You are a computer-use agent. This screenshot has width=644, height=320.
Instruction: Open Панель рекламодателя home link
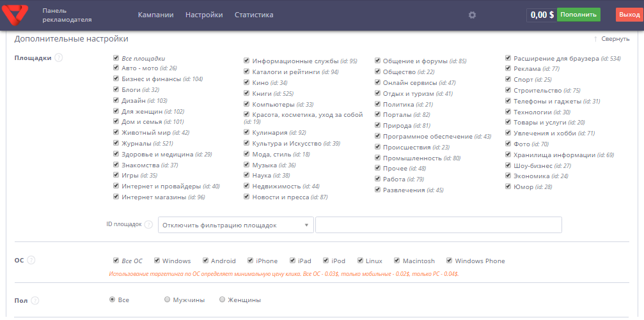click(67, 15)
